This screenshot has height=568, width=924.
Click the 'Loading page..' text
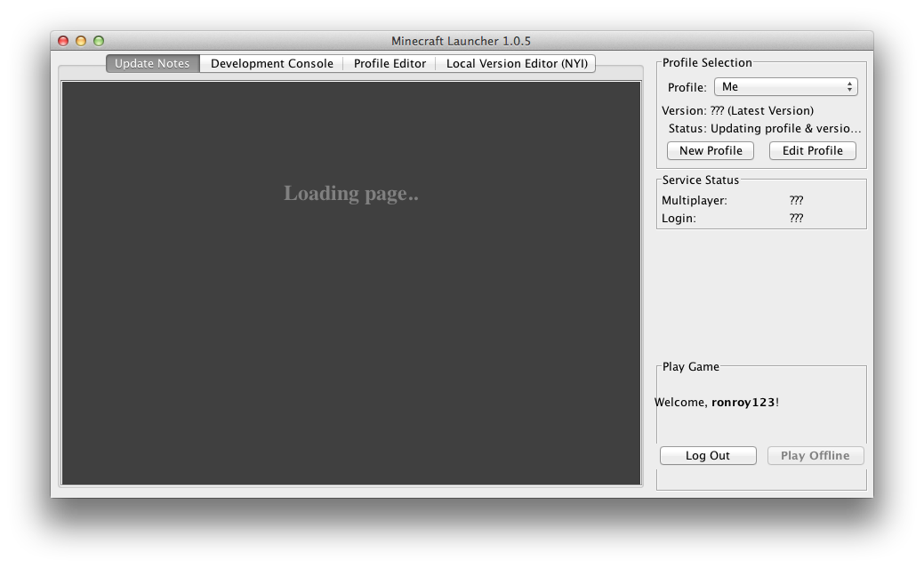coord(351,193)
